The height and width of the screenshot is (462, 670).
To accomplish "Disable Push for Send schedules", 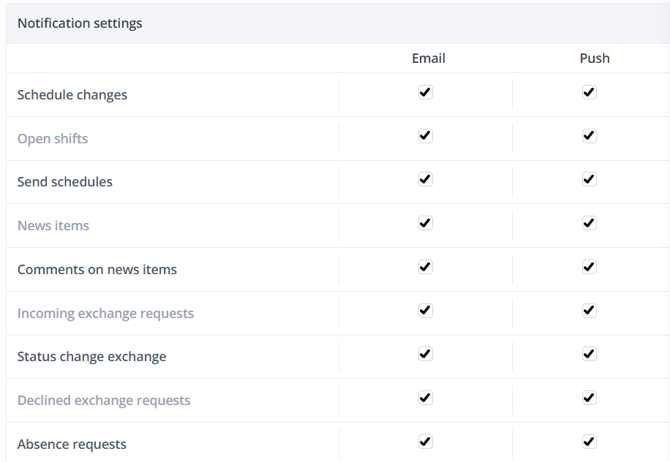I will [x=589, y=179].
